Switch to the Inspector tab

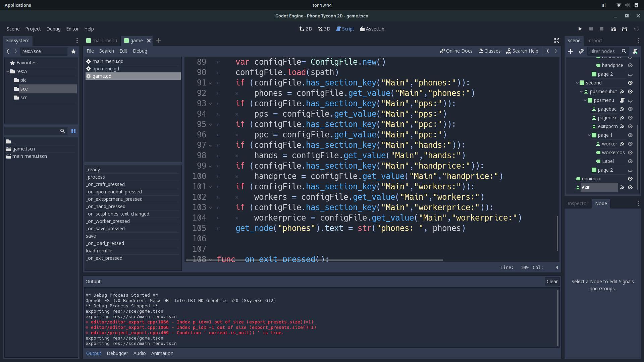[x=578, y=203]
